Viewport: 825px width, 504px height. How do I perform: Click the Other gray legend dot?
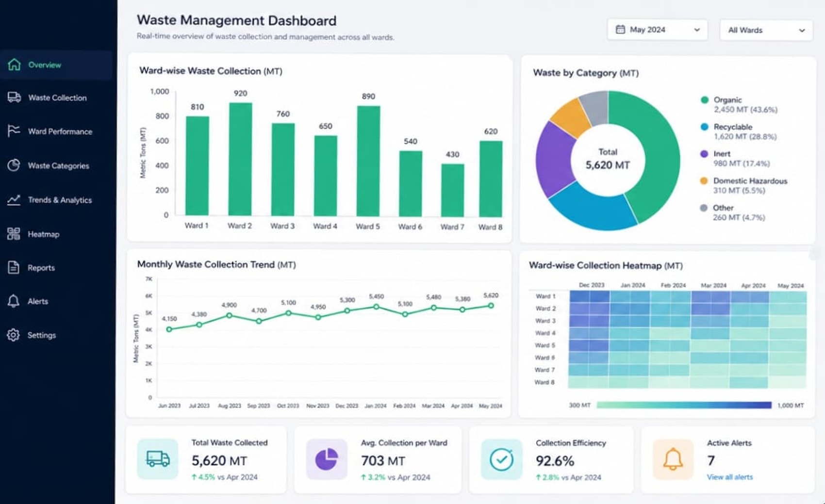point(704,208)
